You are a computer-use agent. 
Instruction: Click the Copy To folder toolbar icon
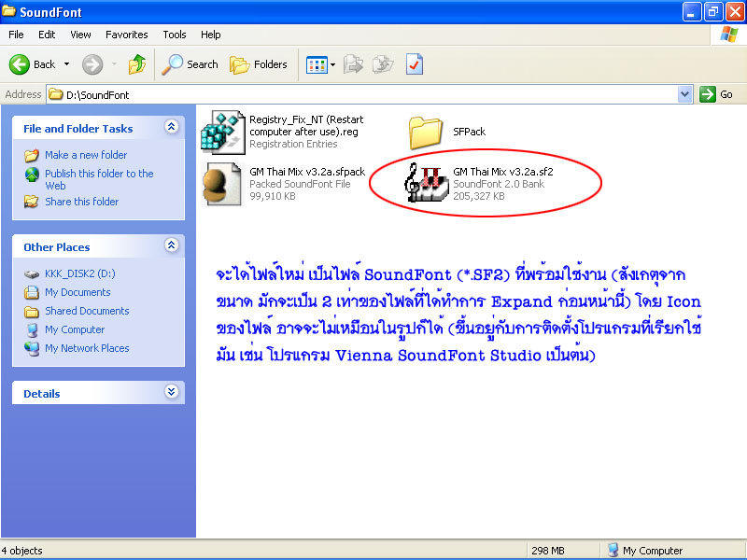pos(383,64)
